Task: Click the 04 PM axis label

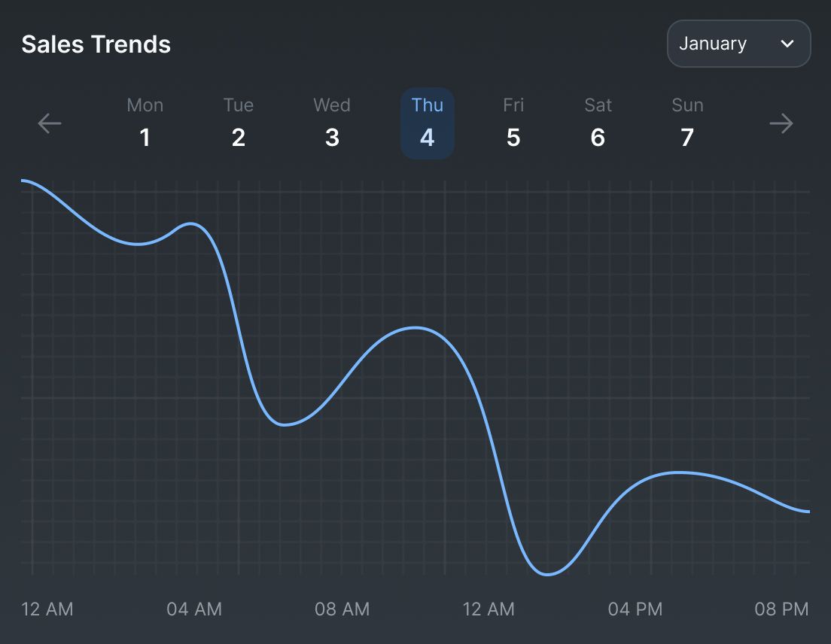Action: [x=635, y=609]
